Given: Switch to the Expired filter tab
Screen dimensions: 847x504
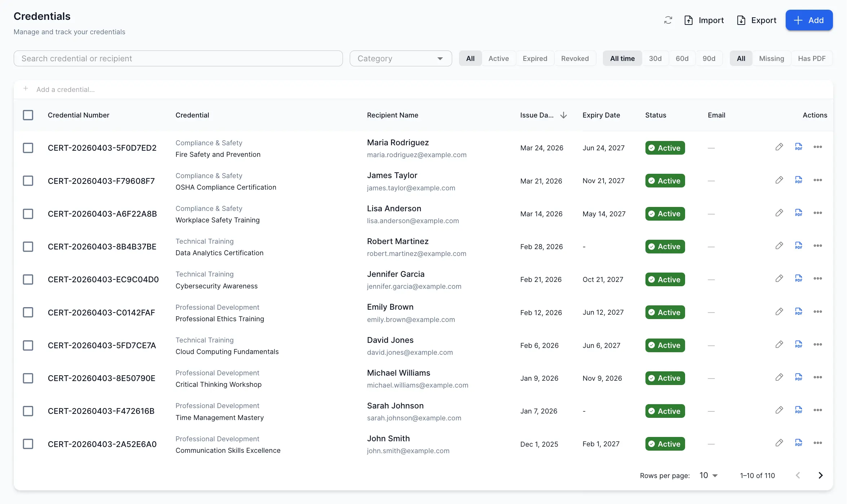Looking at the screenshot, I should point(535,58).
